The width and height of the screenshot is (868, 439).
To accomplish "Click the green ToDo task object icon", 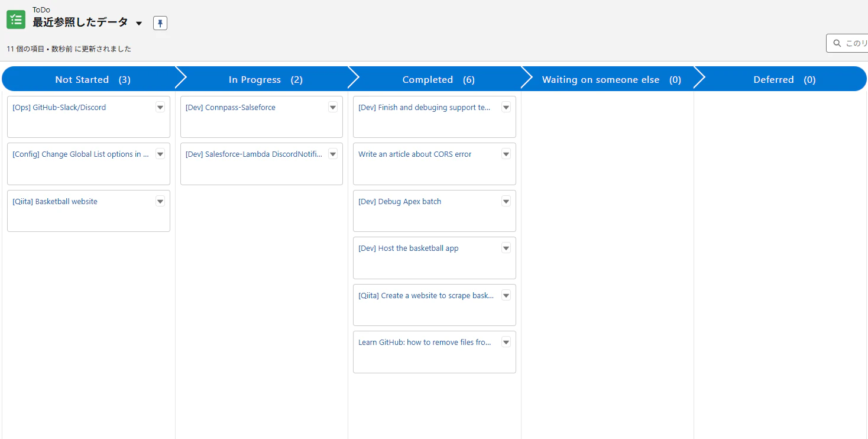I will tap(16, 20).
